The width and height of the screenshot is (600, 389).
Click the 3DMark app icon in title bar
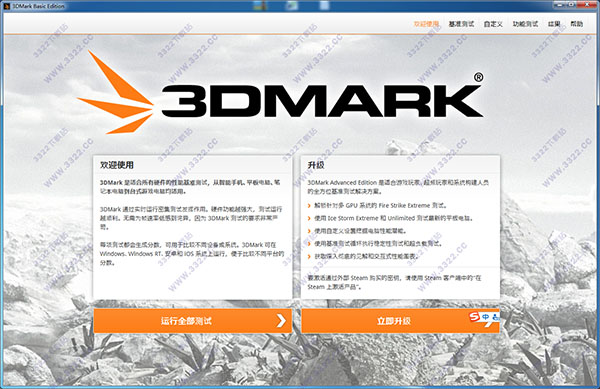tap(7, 6)
